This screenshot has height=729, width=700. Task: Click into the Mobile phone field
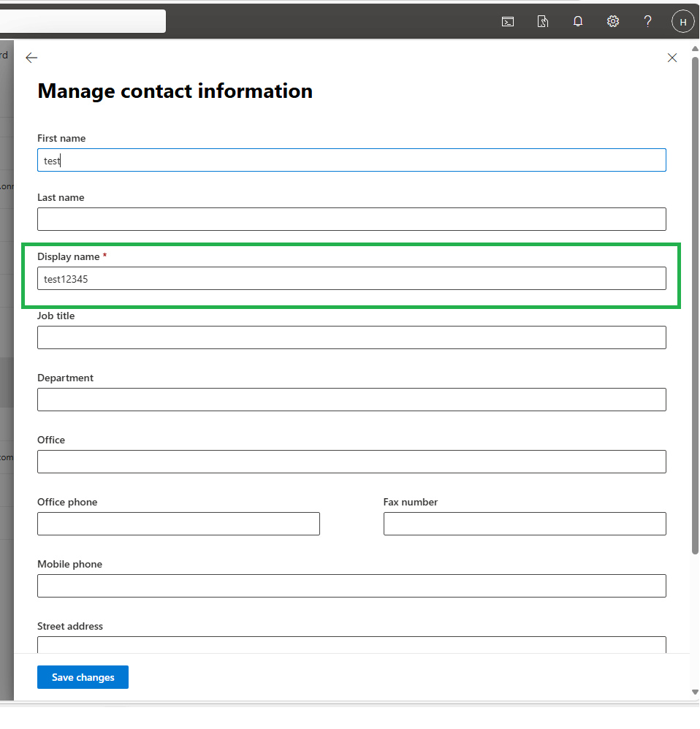coord(351,586)
